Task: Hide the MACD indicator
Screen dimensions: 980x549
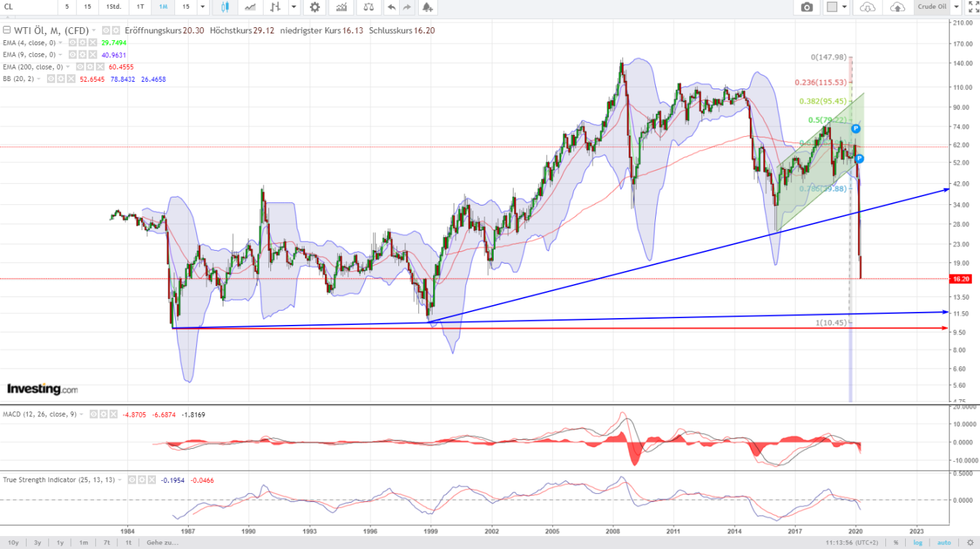Action: (x=93, y=414)
